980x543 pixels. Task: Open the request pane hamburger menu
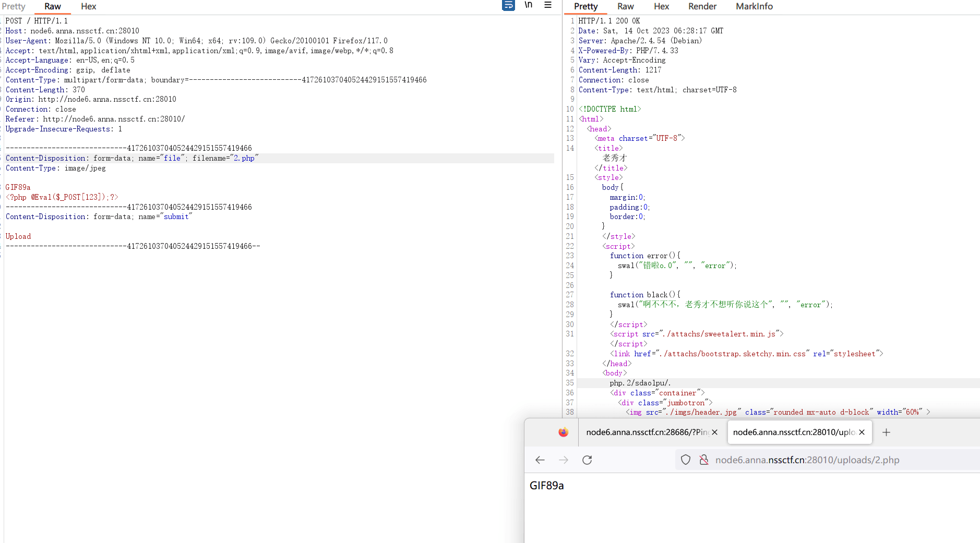548,5
